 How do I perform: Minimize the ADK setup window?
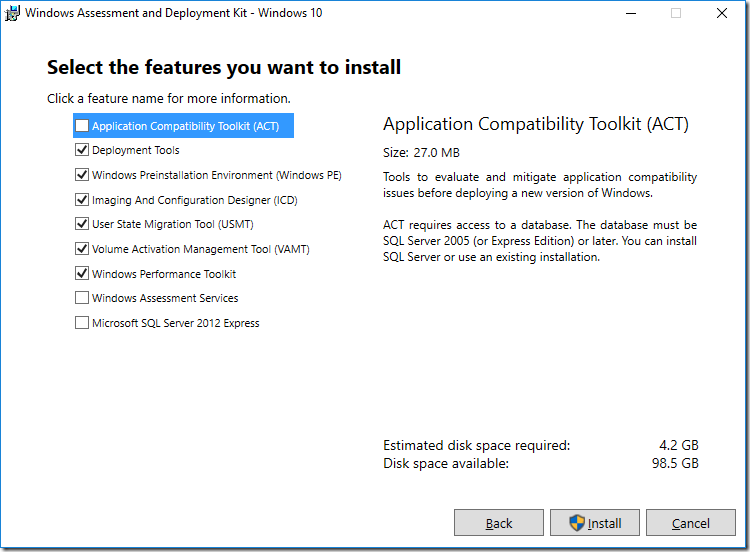[x=631, y=13]
